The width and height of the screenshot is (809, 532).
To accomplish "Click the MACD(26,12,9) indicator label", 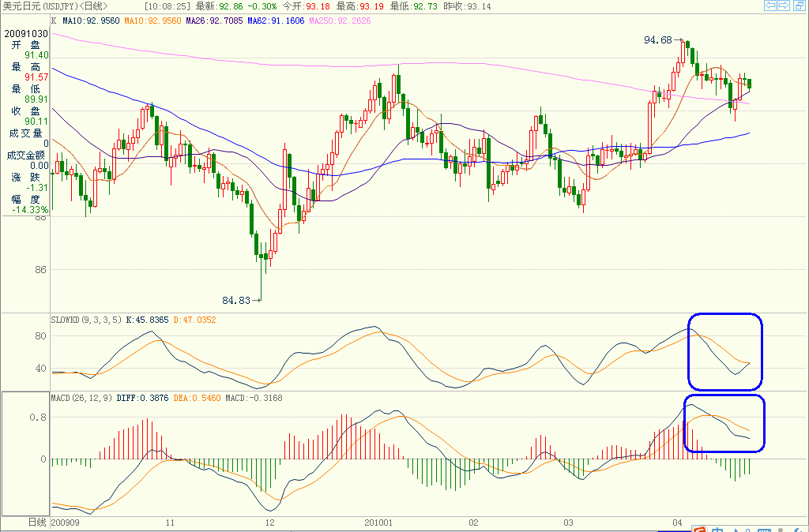I will tap(81, 398).
